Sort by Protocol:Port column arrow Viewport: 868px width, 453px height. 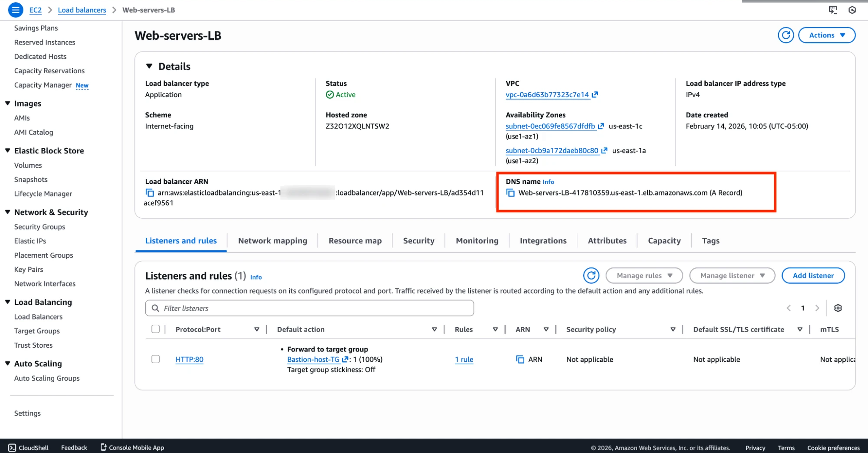pyautogui.click(x=257, y=329)
